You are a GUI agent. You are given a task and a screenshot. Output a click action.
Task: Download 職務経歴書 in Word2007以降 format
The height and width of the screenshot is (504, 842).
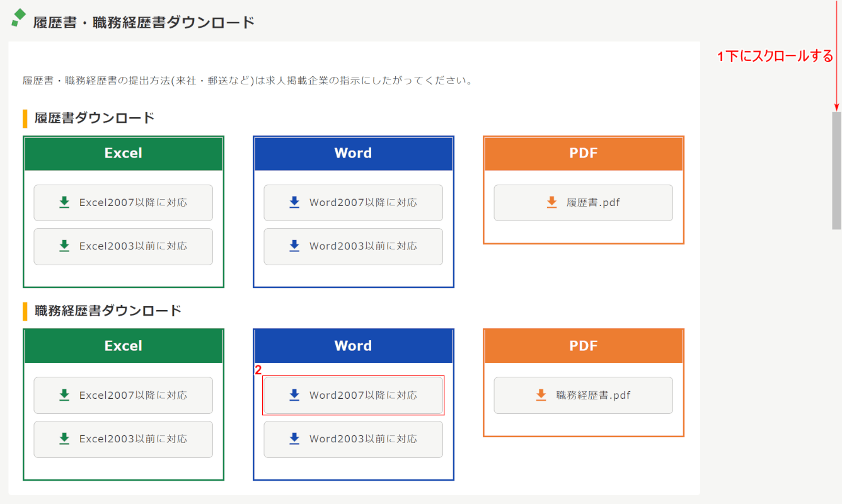tap(353, 396)
